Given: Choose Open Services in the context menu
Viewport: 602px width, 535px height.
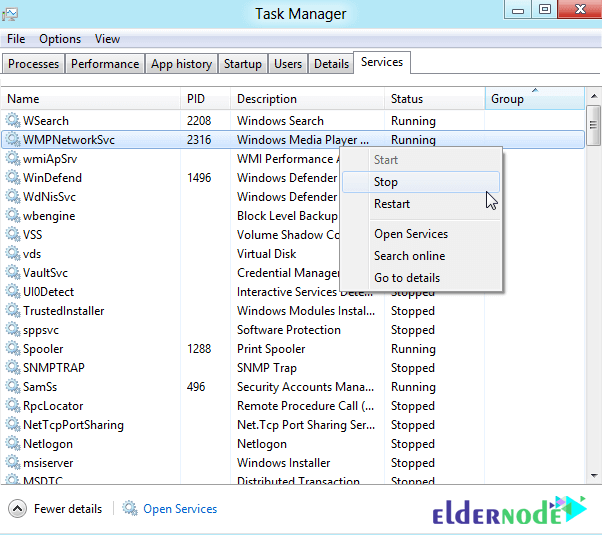Looking at the screenshot, I should 421,234.
